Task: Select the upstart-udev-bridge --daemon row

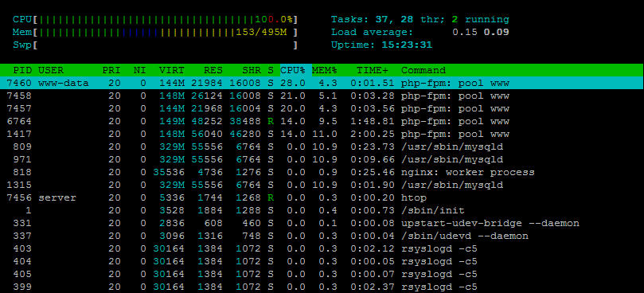Action: point(322,223)
